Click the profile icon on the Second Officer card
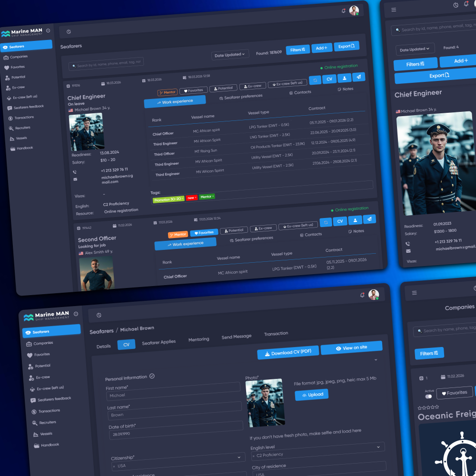The height and width of the screenshot is (476, 476). pyautogui.click(x=355, y=220)
